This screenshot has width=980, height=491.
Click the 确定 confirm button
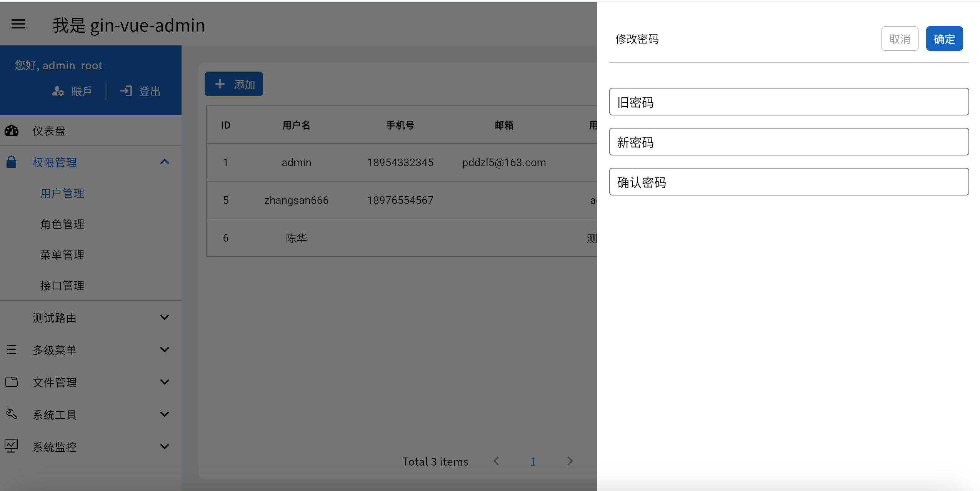click(x=944, y=38)
